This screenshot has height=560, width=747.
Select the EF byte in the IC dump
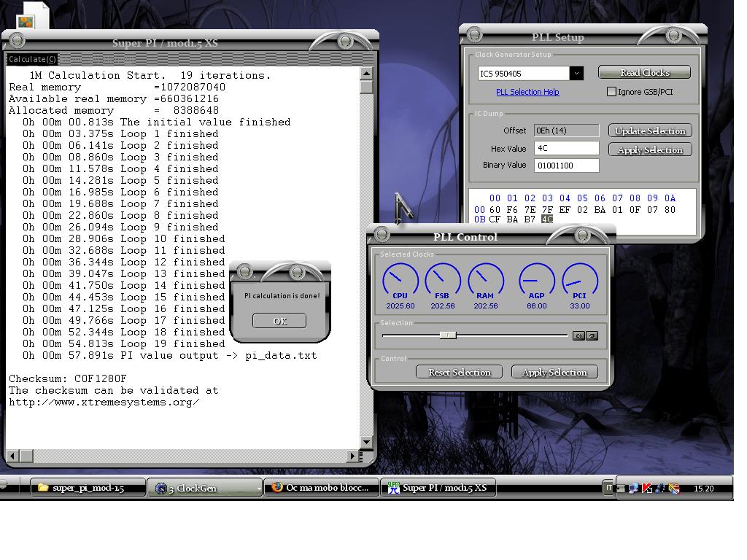click(565, 209)
